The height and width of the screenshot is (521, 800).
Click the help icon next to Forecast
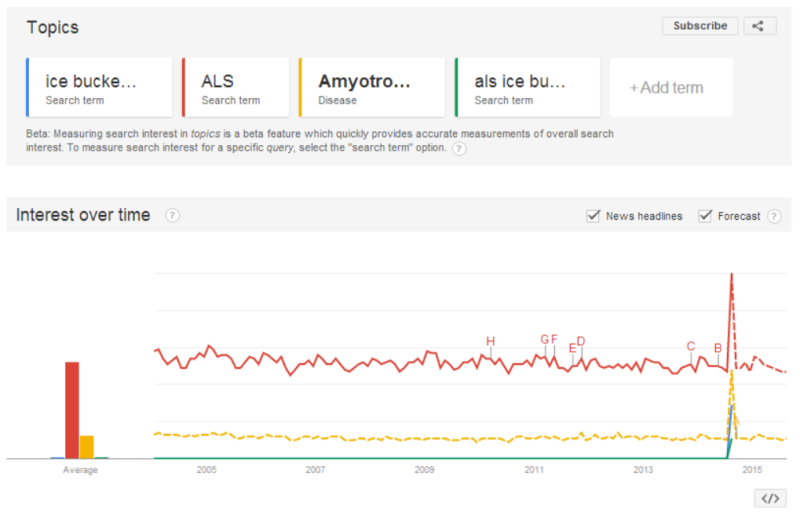tap(773, 216)
